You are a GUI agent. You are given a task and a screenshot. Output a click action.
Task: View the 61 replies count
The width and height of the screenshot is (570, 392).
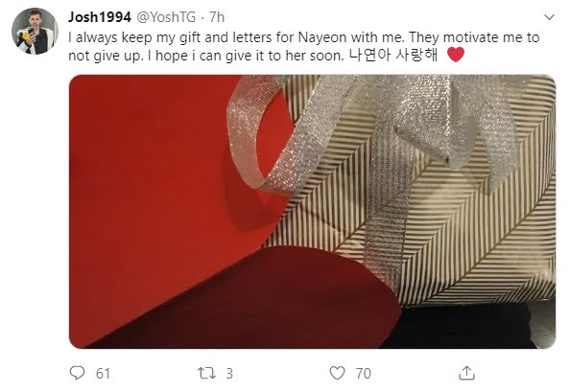pos(103,374)
